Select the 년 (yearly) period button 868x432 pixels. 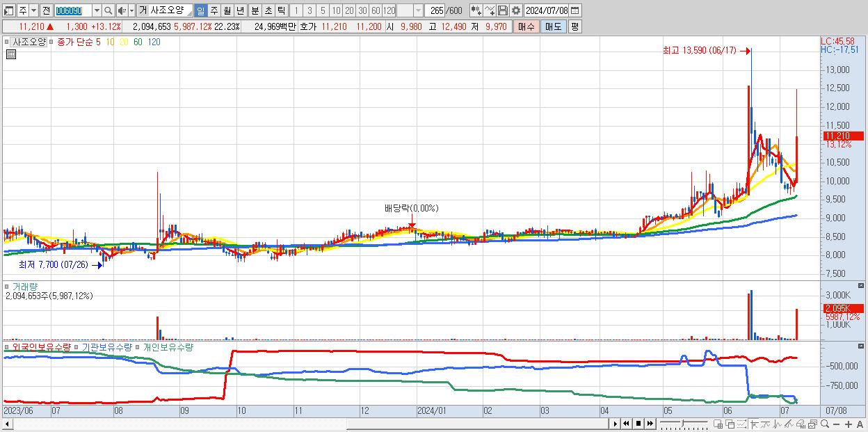click(240, 10)
